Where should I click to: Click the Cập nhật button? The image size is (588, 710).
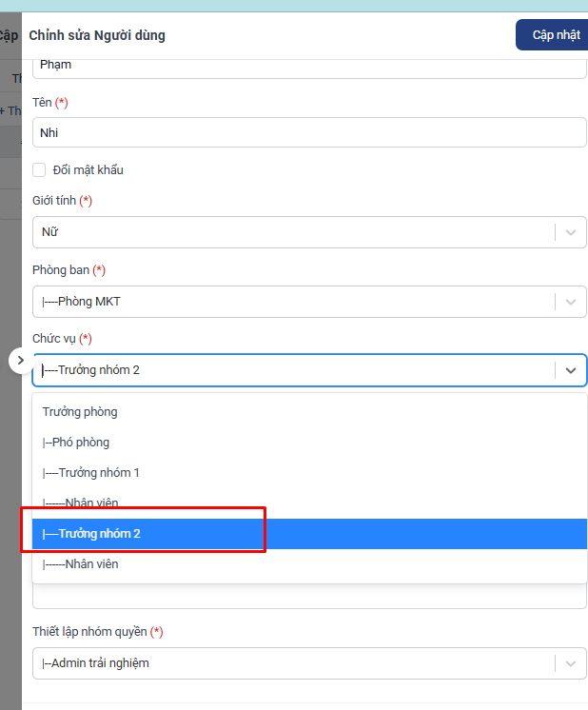coord(554,35)
